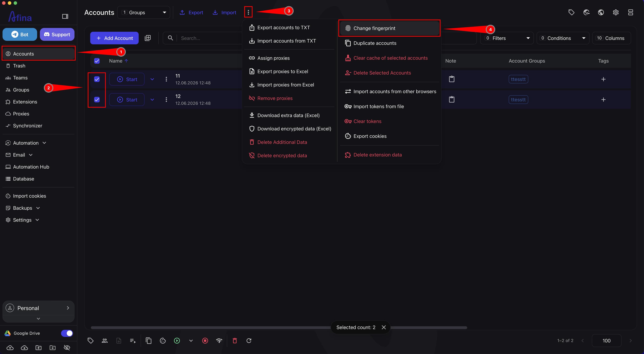Viewport: 644px width, 354px height.
Task: Open the Conditions dropdown
Action: tap(563, 38)
